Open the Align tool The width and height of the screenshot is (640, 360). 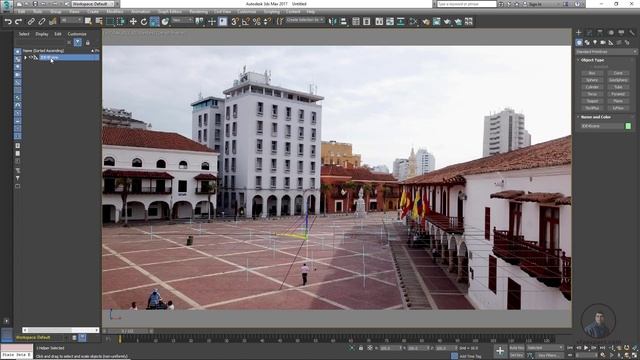[344, 22]
